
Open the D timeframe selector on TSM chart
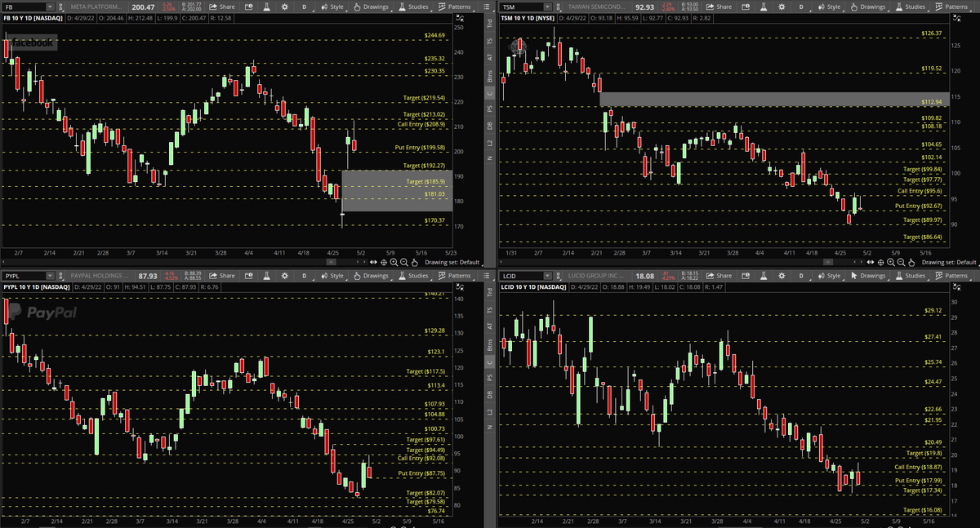pos(801,7)
